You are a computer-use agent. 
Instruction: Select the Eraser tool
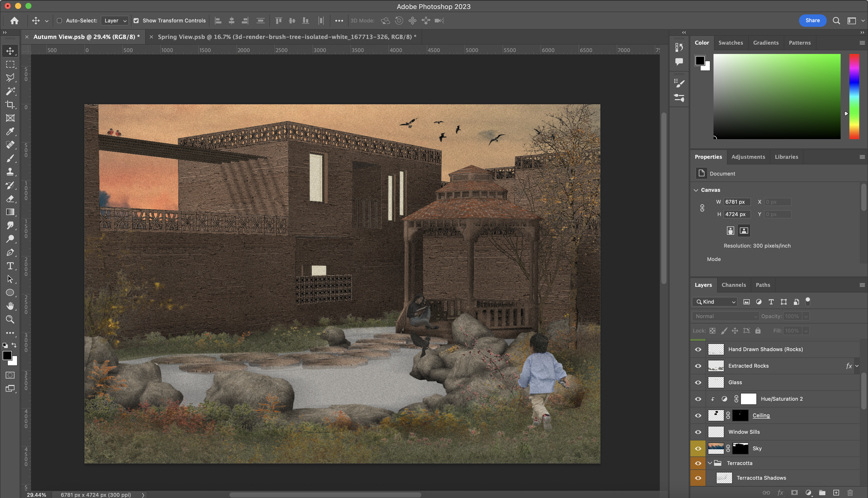click(10, 199)
